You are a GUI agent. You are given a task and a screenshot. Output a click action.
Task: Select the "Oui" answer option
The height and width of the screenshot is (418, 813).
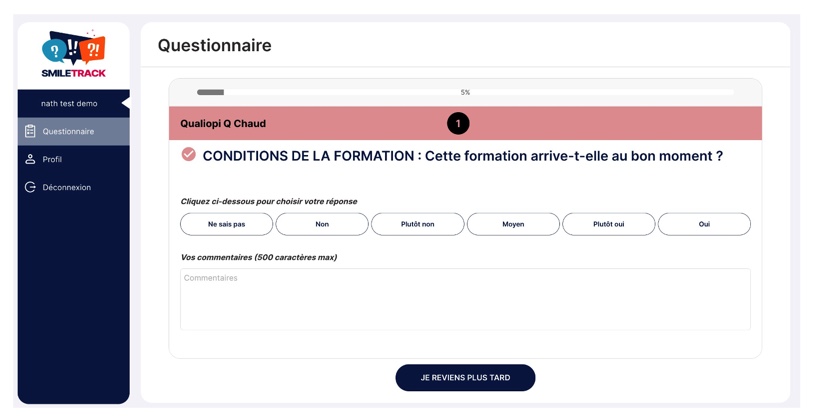tap(704, 224)
